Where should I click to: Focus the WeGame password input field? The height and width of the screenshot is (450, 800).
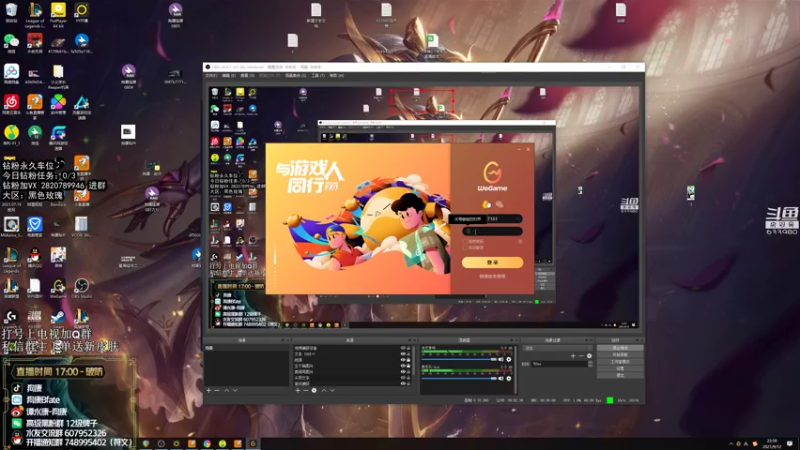(x=492, y=231)
